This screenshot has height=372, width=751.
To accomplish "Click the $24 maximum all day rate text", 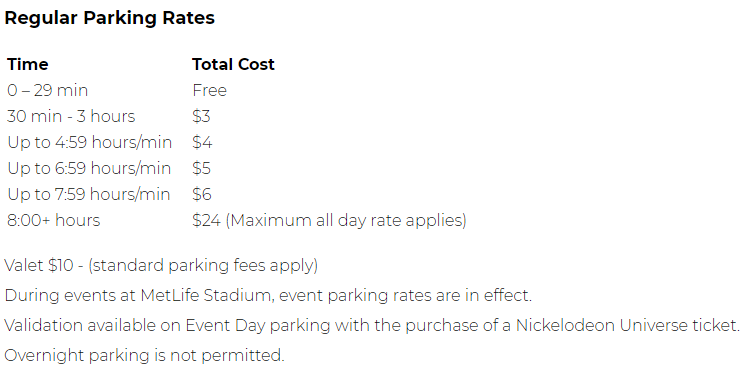I will point(330,220).
